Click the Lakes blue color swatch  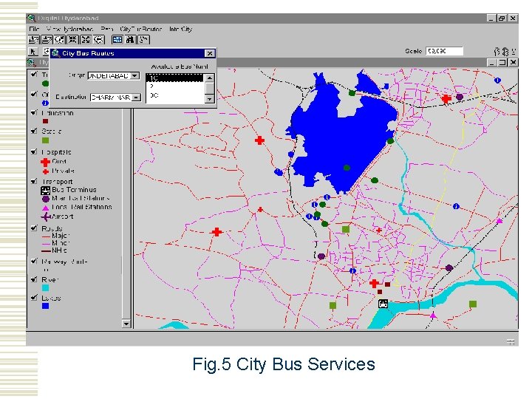[46, 306]
